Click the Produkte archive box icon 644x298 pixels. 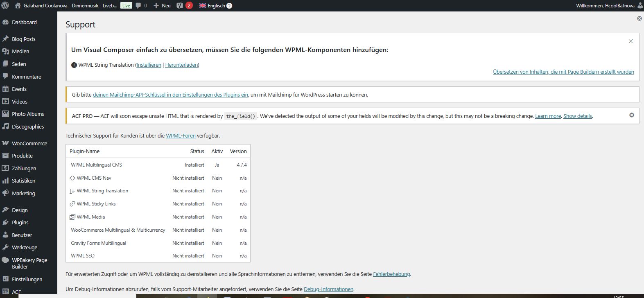click(5, 156)
